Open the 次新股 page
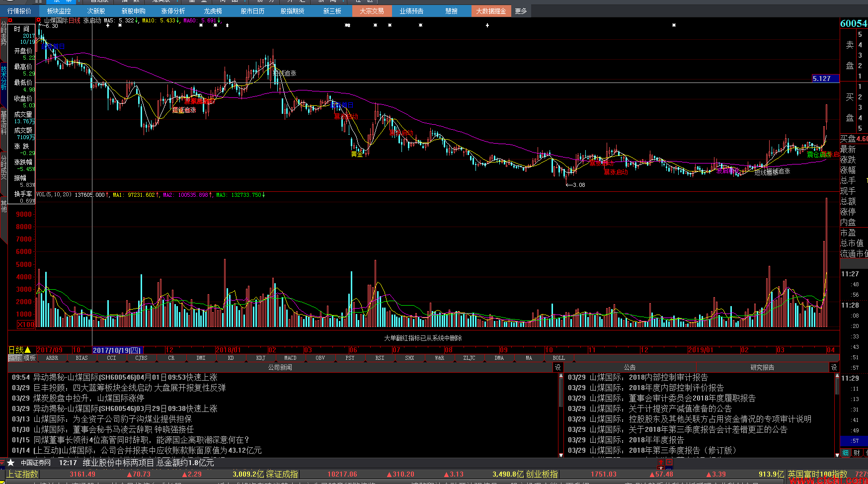The image size is (868, 484). (96, 11)
